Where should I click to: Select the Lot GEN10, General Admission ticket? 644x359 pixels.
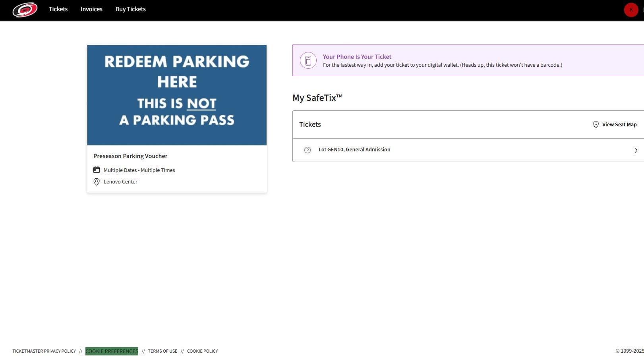pos(354,149)
